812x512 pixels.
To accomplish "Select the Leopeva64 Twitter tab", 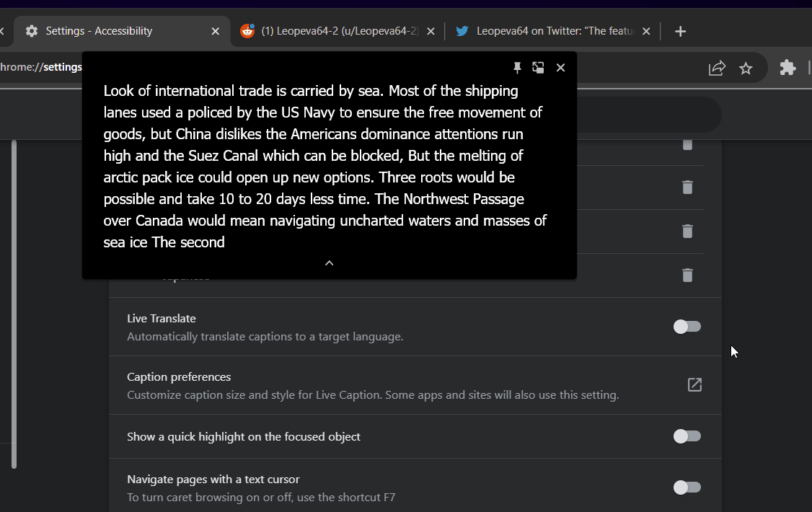I will coord(548,31).
